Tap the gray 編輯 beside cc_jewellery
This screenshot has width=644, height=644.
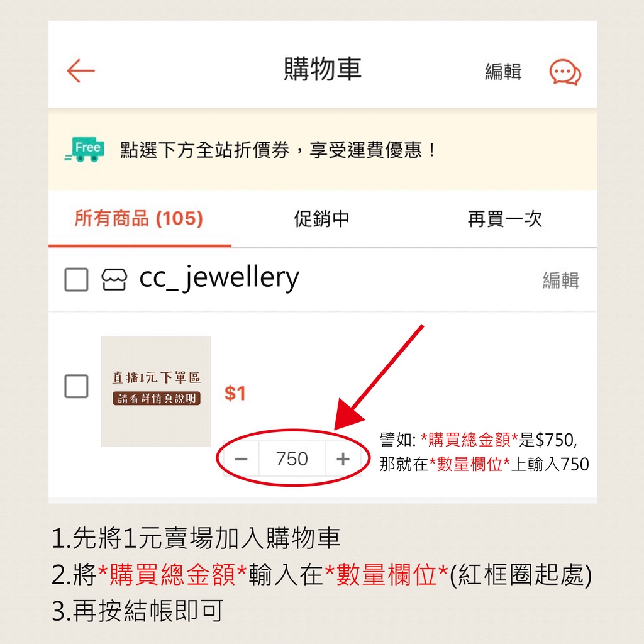[560, 280]
